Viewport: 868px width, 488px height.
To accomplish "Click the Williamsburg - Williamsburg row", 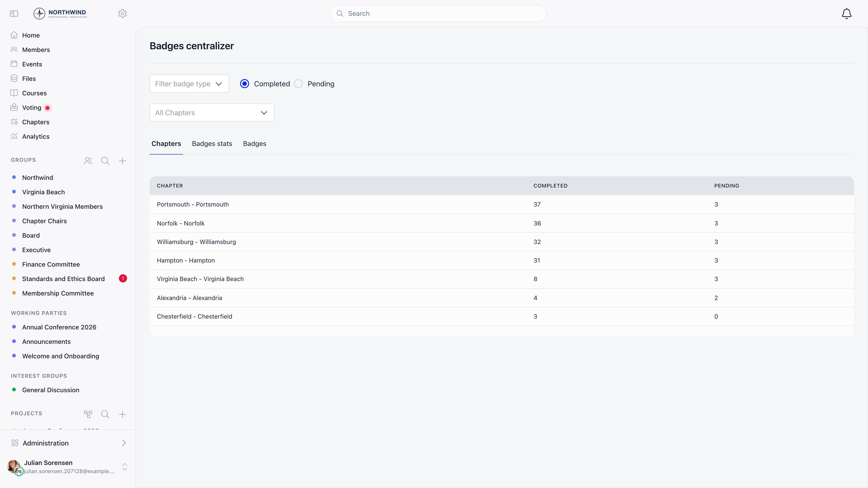I will click(502, 242).
